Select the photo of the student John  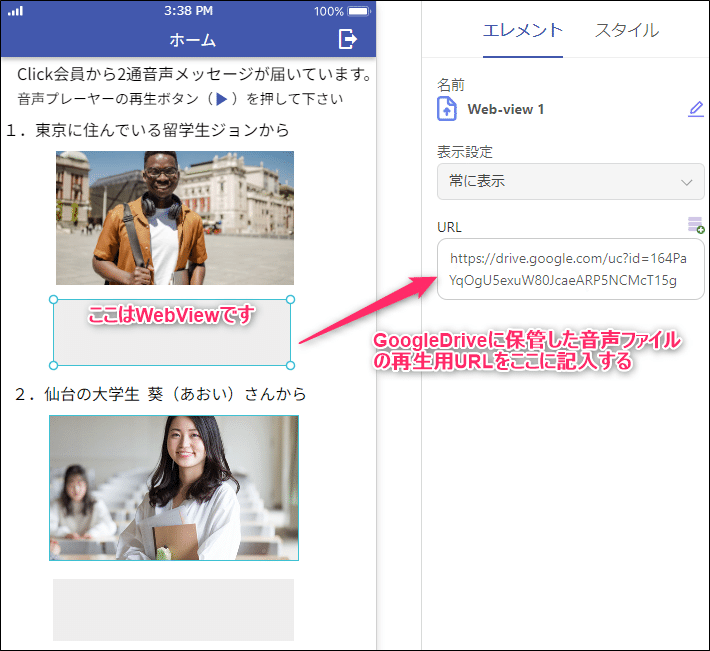pos(175,218)
